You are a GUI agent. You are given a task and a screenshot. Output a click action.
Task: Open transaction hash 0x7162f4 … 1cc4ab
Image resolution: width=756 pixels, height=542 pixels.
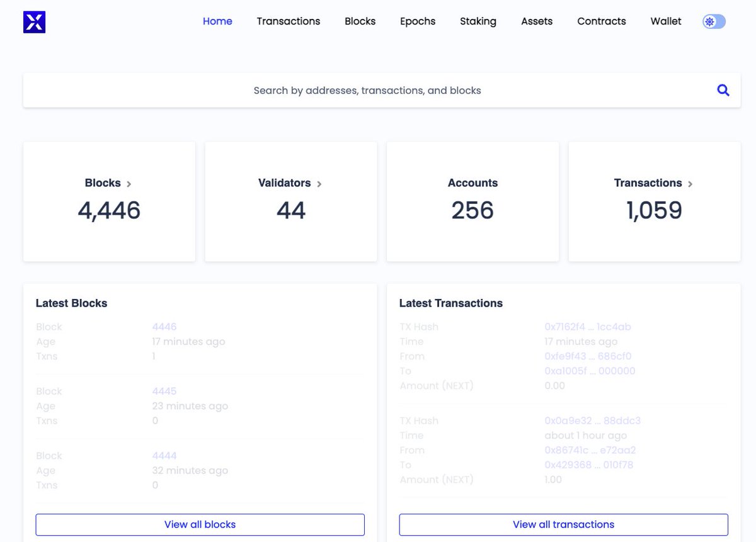[588, 327]
